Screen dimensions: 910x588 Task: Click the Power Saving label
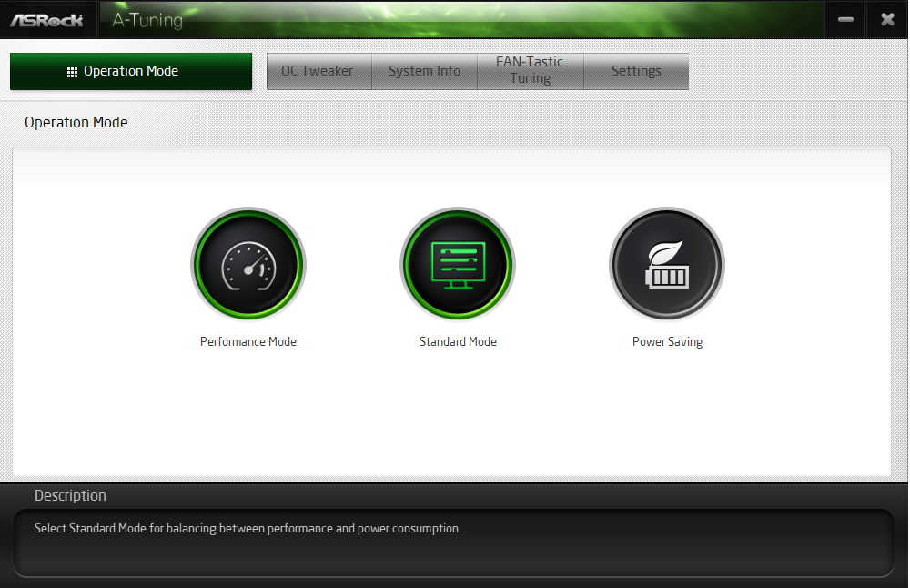click(x=667, y=342)
